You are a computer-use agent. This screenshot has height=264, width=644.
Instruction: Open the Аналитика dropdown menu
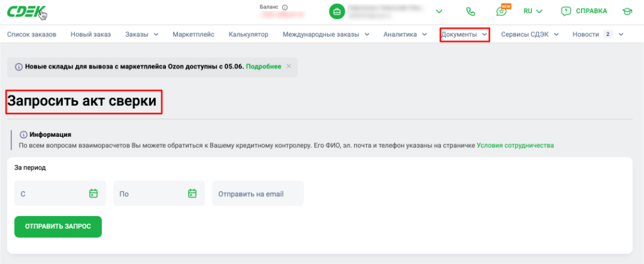406,35
